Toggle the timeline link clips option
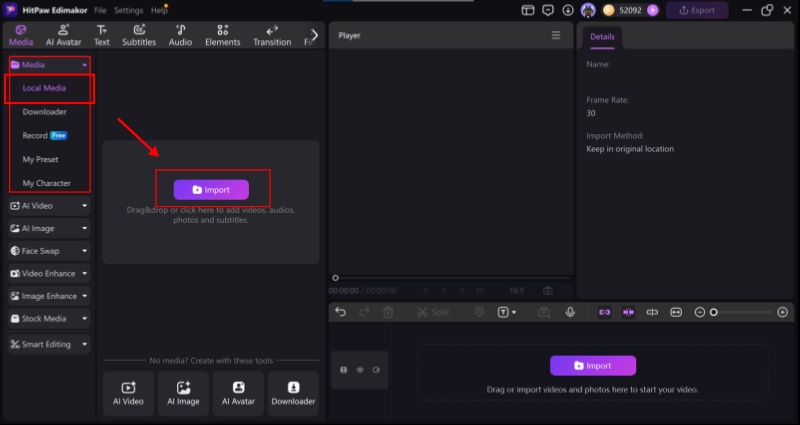The height and width of the screenshot is (425, 800). pos(605,312)
